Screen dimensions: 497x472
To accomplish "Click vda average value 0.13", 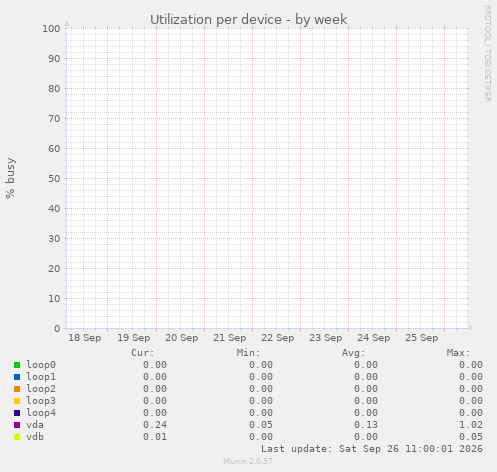I will 366,425.
